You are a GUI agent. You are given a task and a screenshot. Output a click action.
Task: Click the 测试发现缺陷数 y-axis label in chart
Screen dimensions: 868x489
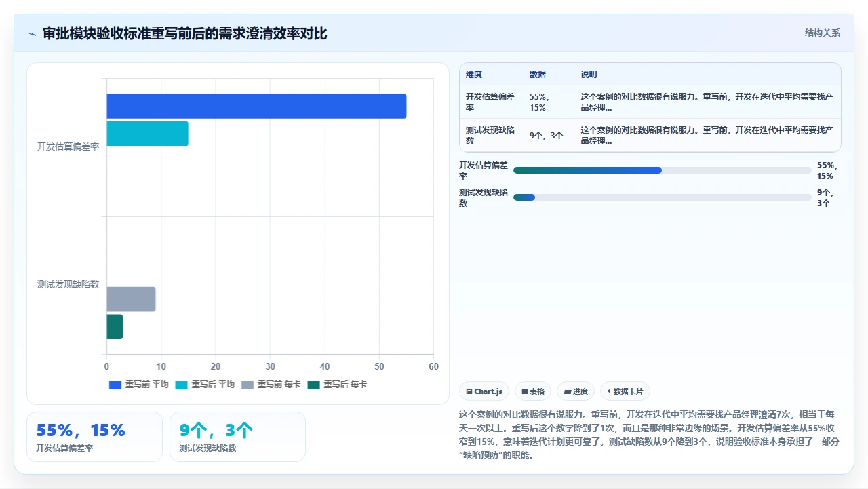point(68,284)
